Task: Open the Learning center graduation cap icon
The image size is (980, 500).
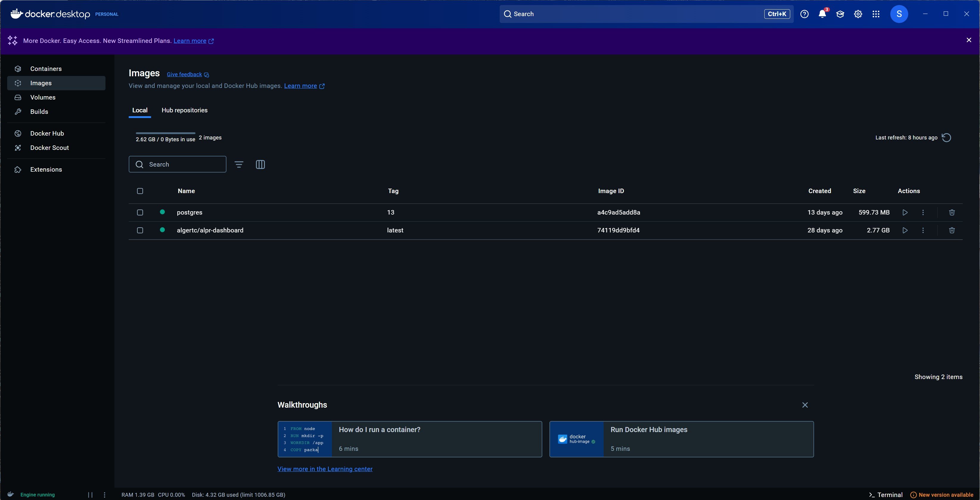Action: pos(840,14)
